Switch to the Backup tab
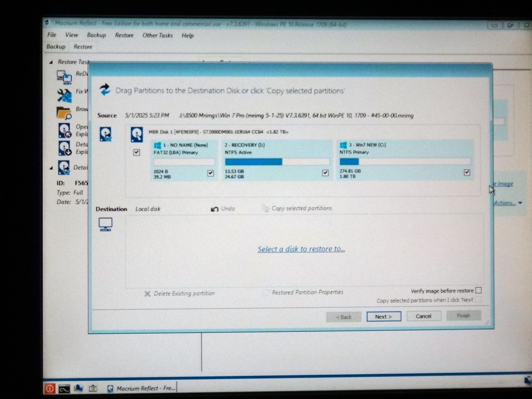The width and height of the screenshot is (532, 399). tap(56, 46)
